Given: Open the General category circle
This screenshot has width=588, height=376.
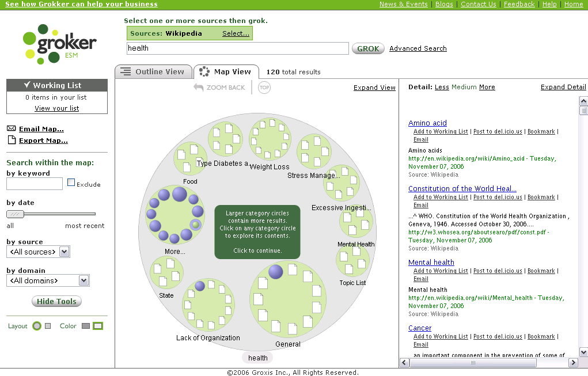Looking at the screenshot, I should coord(287,299).
